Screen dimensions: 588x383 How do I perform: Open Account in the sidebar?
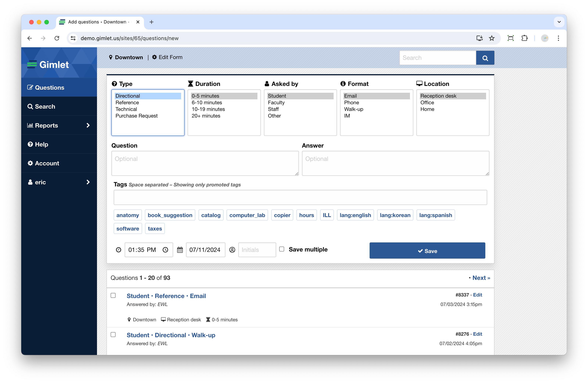click(x=59, y=163)
